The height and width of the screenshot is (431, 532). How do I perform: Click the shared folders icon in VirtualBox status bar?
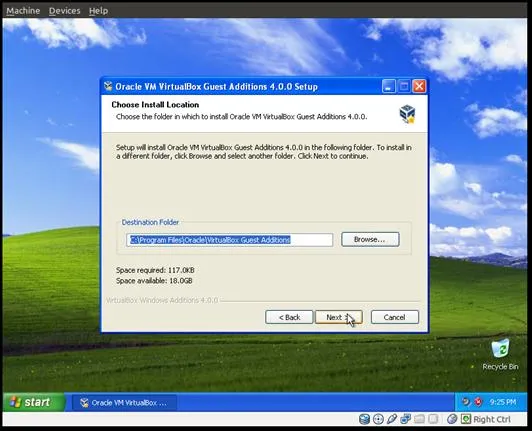(419, 419)
